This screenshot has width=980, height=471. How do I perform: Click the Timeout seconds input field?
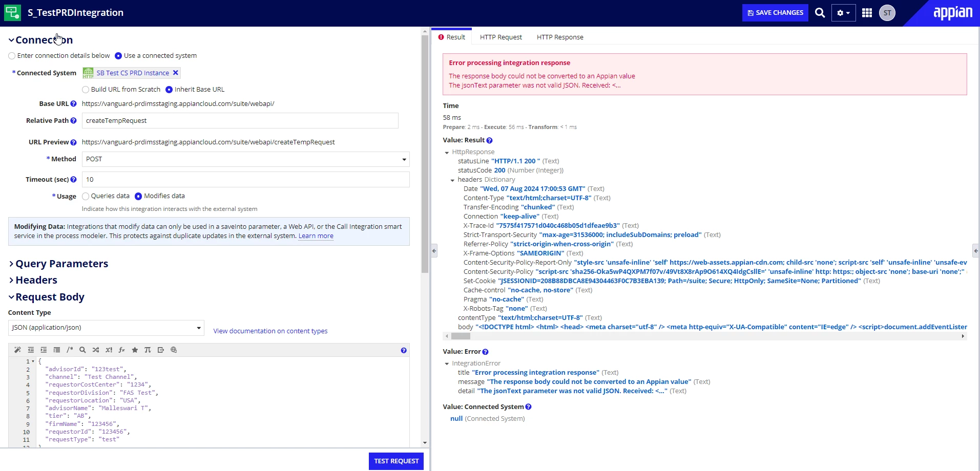(x=245, y=180)
